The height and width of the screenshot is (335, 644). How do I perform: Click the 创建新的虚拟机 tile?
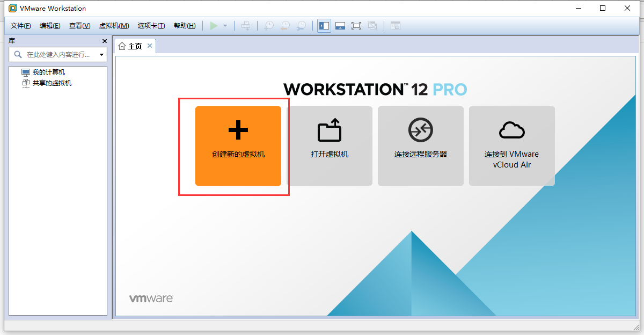click(238, 146)
